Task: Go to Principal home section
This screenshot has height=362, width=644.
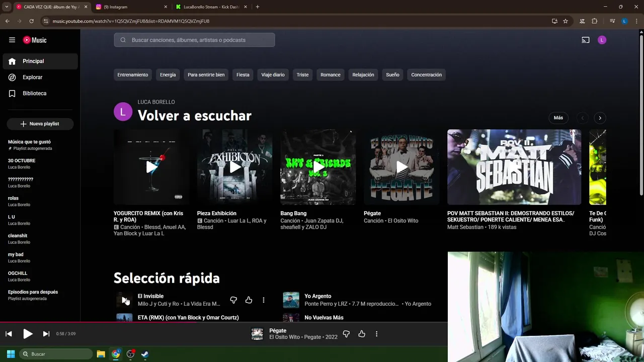Action: click(x=40, y=61)
